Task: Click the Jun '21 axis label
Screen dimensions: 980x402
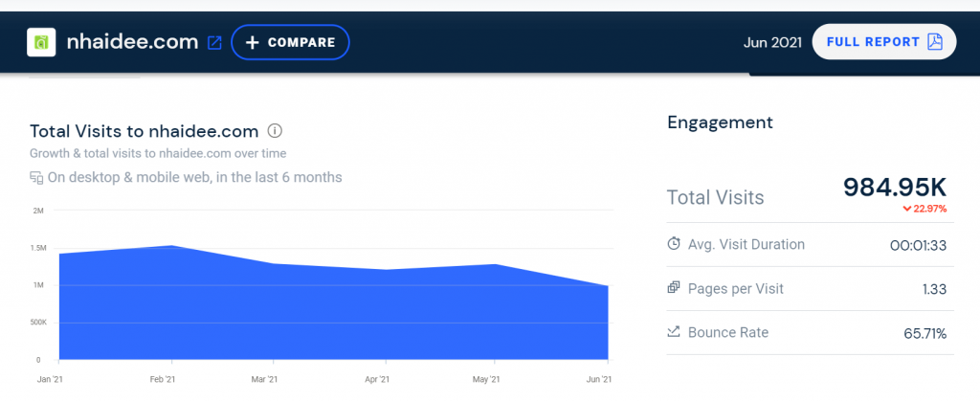Action: coord(599,379)
